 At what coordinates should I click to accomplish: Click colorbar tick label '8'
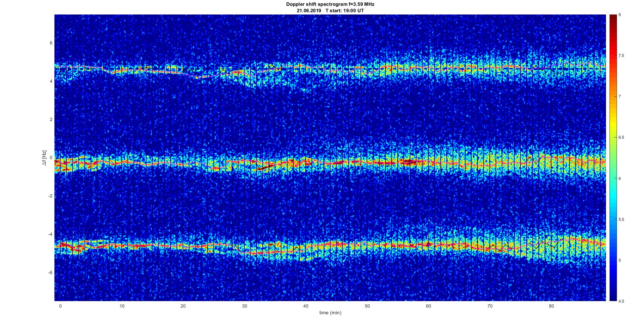coord(620,15)
